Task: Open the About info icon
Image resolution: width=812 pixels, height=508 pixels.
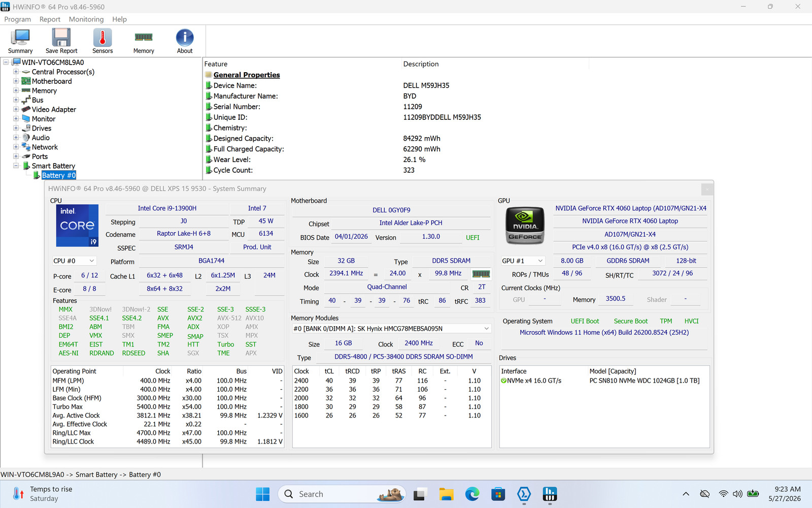Action: (185, 41)
